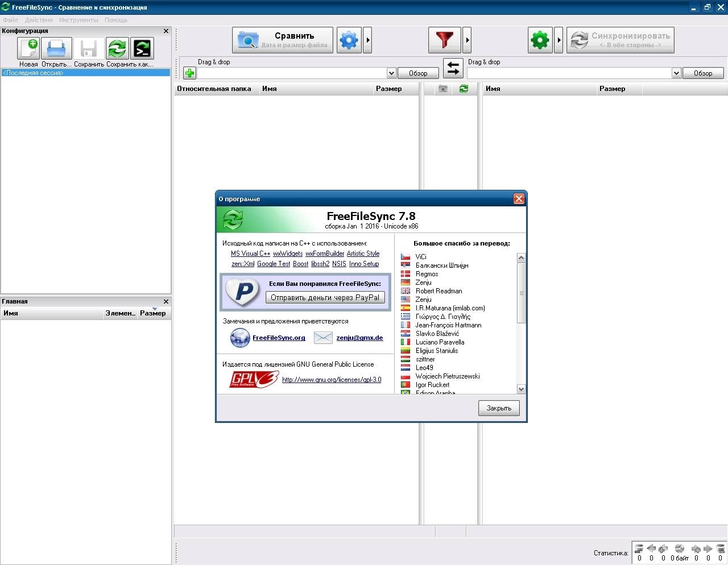Click the translators list scroll-down arrow
Screen dimensions: 728x565
point(521,389)
